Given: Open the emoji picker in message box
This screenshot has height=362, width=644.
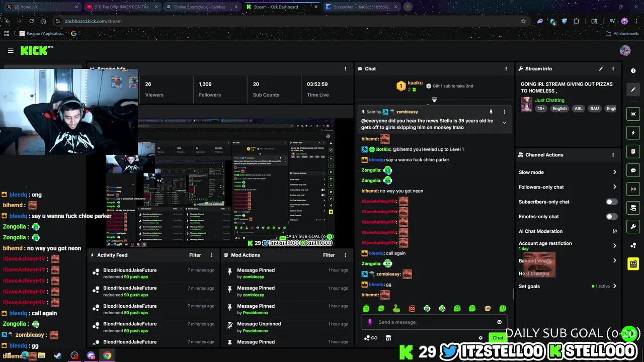Looking at the screenshot, I should point(499,322).
